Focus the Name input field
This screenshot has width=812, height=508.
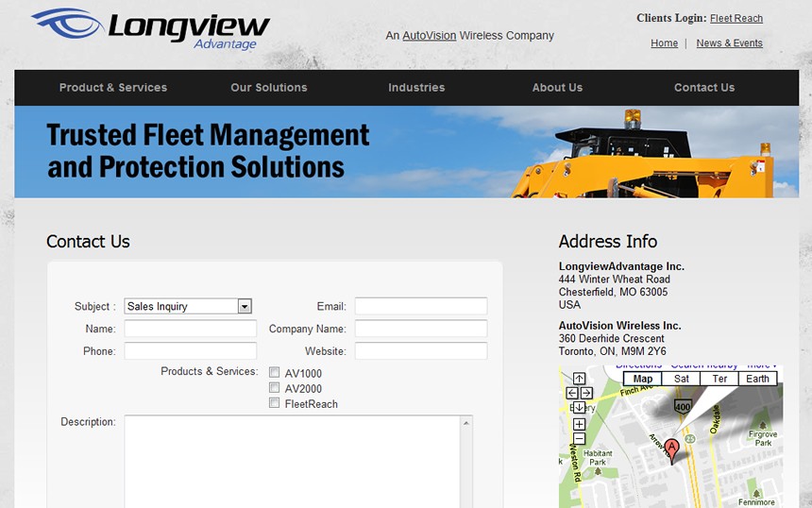click(191, 329)
